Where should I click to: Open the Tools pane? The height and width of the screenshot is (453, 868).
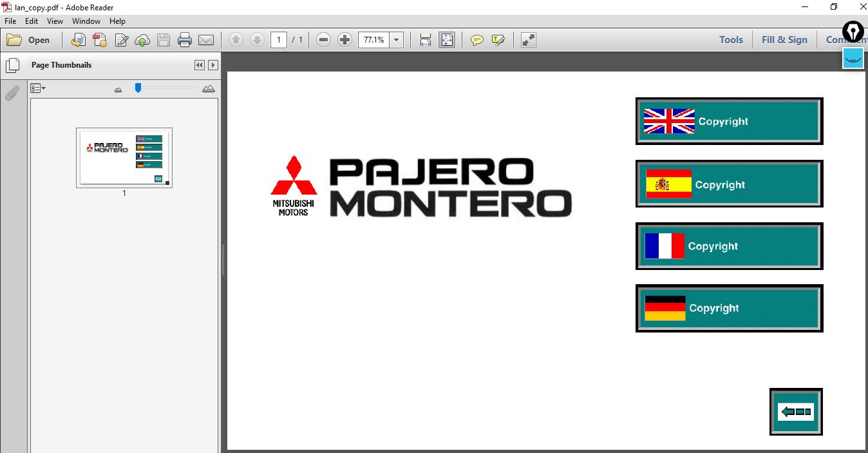coord(731,40)
